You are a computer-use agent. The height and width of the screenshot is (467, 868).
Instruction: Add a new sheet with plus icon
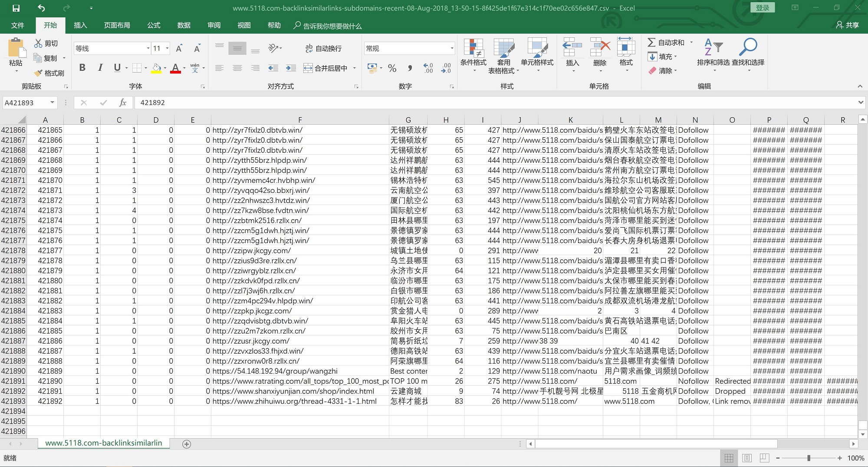(187, 444)
